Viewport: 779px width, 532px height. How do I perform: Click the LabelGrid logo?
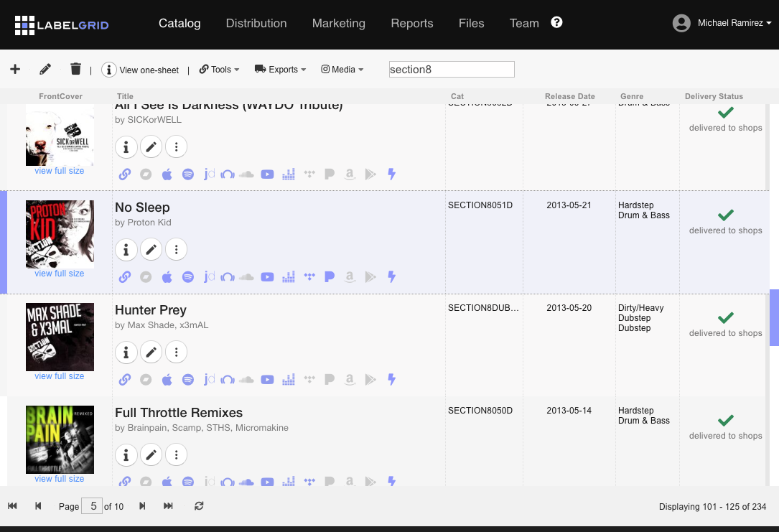point(62,25)
